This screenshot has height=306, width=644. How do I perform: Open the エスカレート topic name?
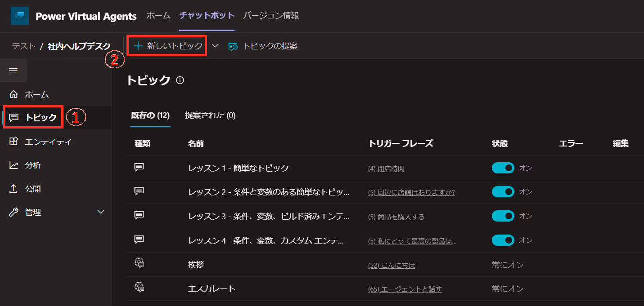tap(212, 288)
